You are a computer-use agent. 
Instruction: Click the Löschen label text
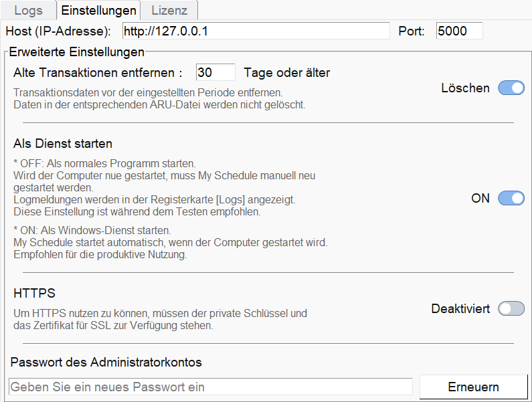(x=465, y=88)
